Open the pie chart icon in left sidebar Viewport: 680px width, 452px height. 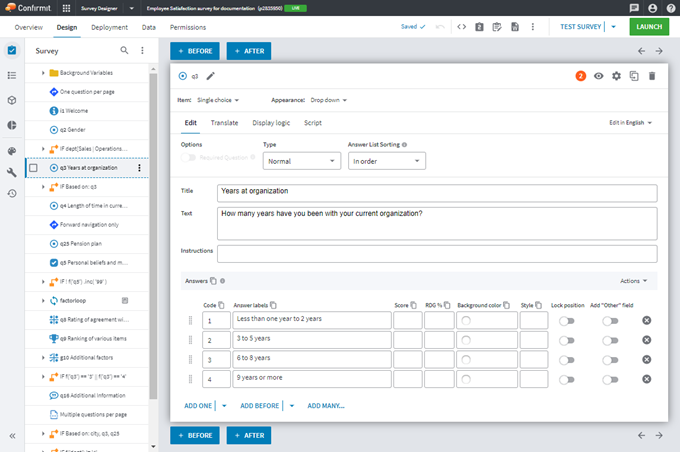click(x=12, y=125)
